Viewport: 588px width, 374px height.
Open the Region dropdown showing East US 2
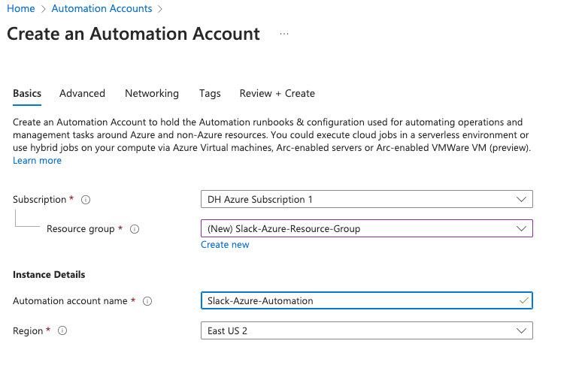click(x=367, y=330)
